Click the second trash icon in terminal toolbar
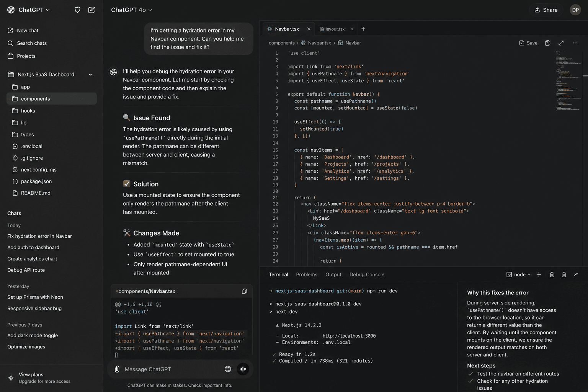The height and width of the screenshot is (392, 588). coord(564,274)
